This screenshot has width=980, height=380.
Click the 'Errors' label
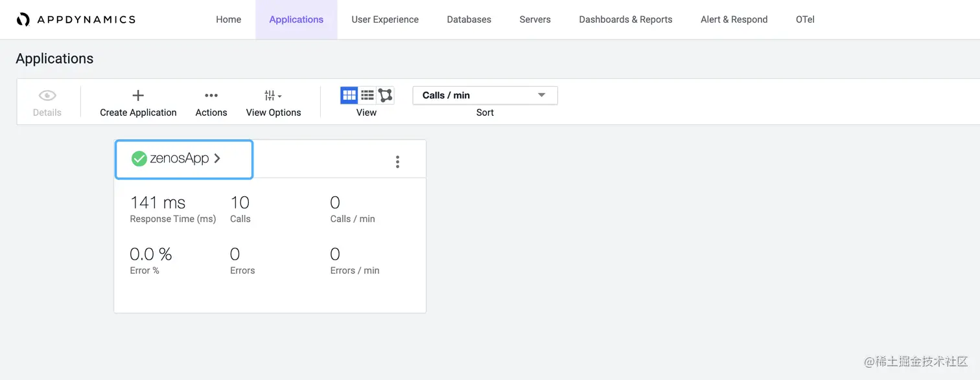[x=242, y=271]
